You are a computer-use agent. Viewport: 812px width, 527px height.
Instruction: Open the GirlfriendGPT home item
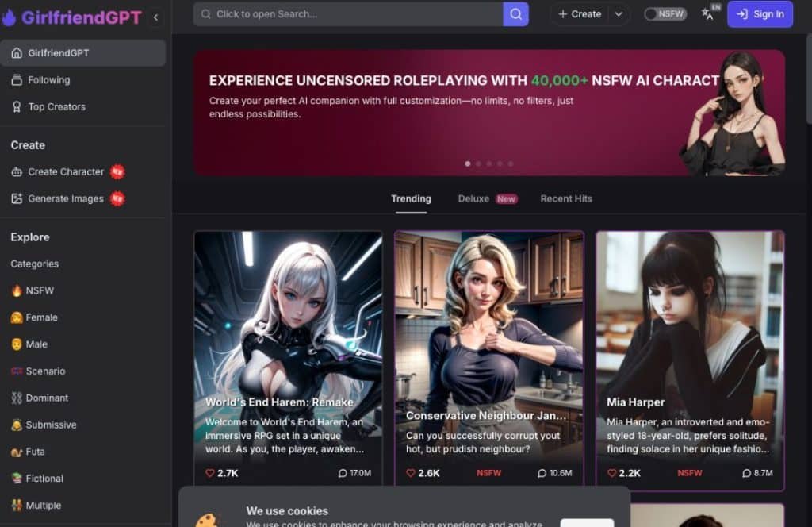coord(82,53)
